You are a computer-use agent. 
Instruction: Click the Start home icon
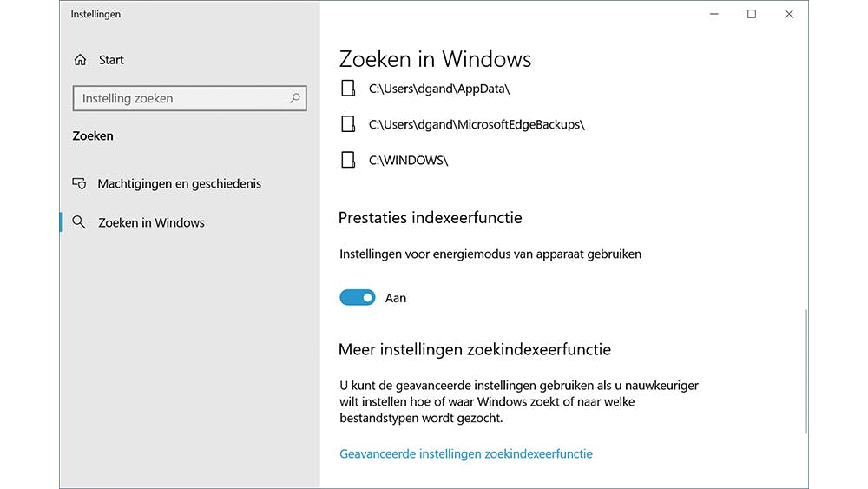81,60
